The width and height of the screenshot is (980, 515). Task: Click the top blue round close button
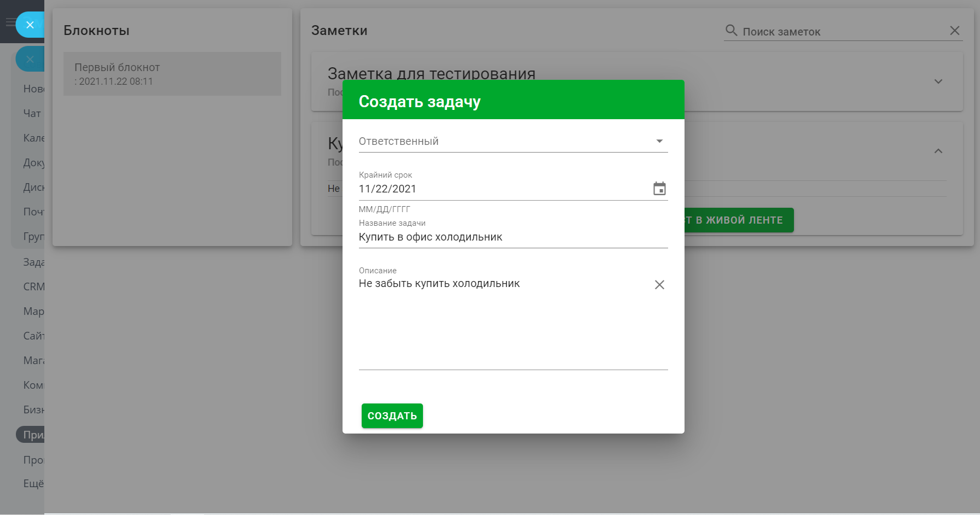click(x=30, y=25)
